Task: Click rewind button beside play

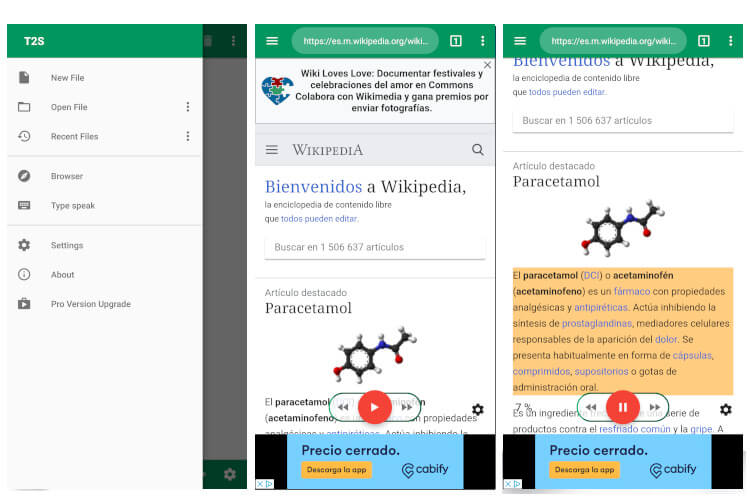Action: (x=343, y=407)
